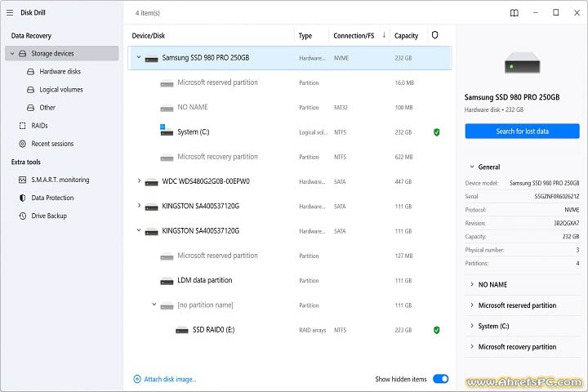Click the serial number S5GZNF0R602621Z

coord(556,196)
